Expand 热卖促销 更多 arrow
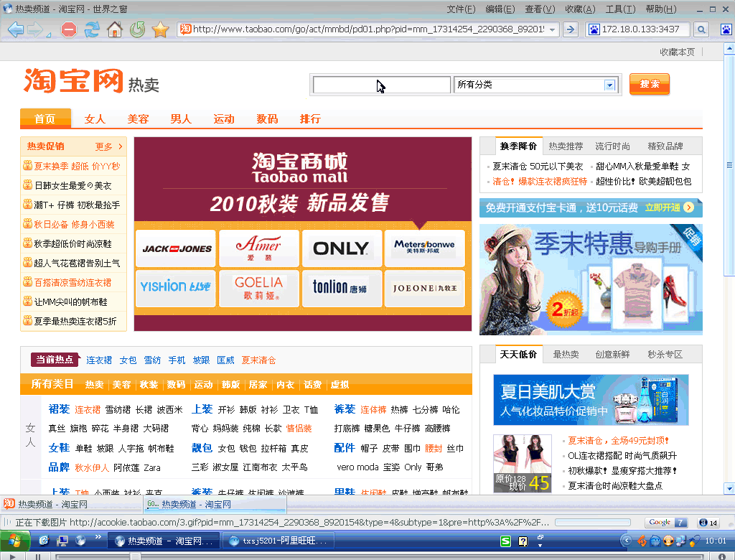735x560 pixels. (121, 146)
